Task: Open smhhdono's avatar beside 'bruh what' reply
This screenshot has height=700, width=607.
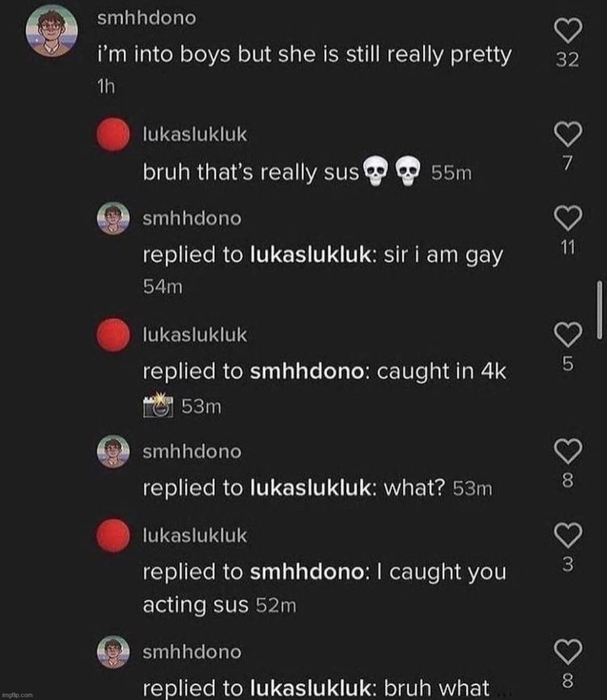Action: click(x=114, y=651)
